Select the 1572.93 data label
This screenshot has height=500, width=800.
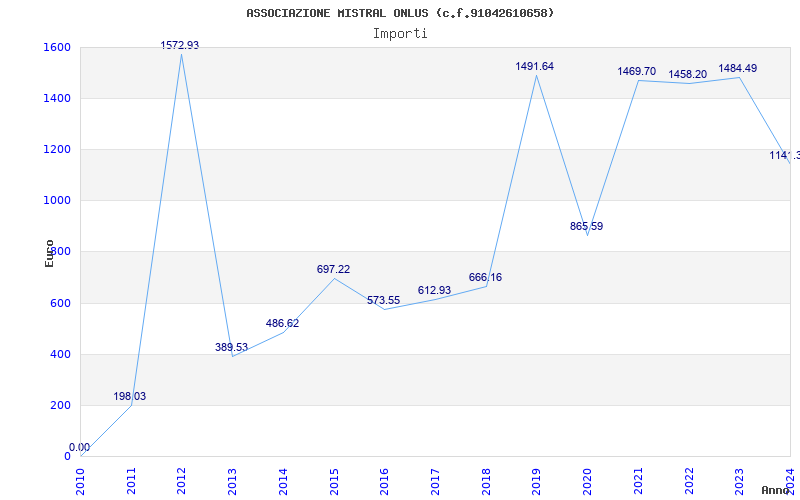(180, 45)
